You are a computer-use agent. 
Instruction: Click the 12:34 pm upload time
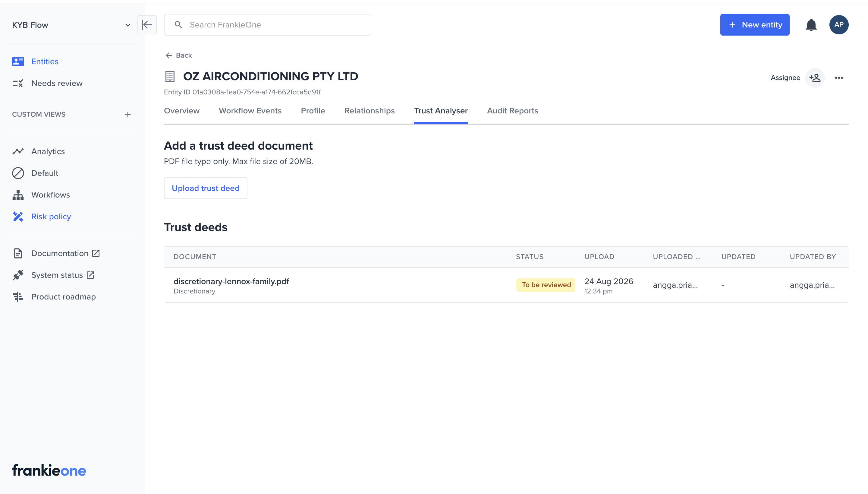(599, 291)
